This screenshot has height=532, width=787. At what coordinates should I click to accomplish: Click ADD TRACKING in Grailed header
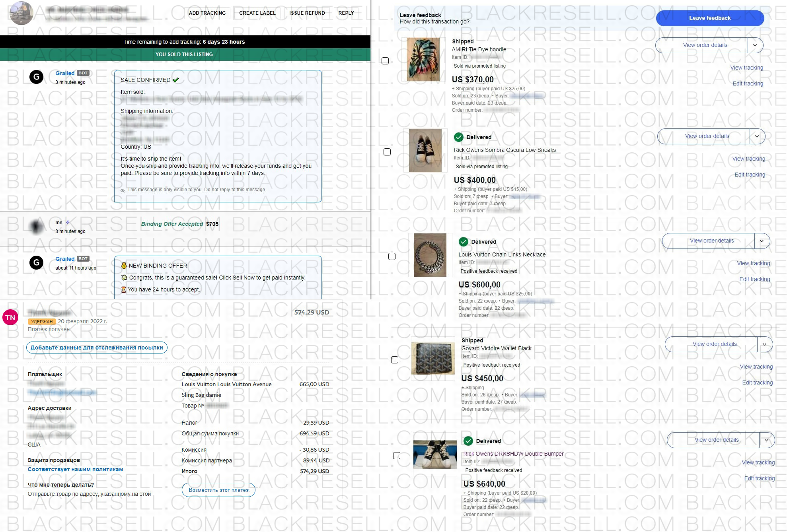tap(207, 13)
